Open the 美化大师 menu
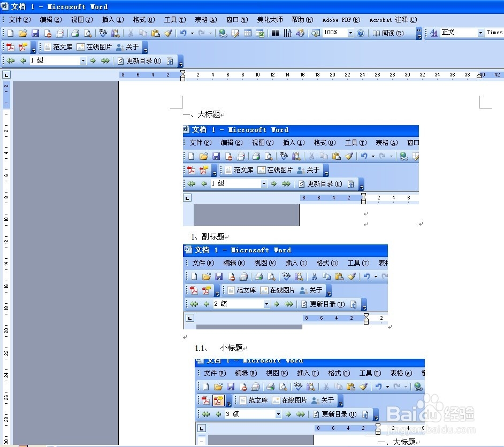The image size is (504, 447). (270, 20)
